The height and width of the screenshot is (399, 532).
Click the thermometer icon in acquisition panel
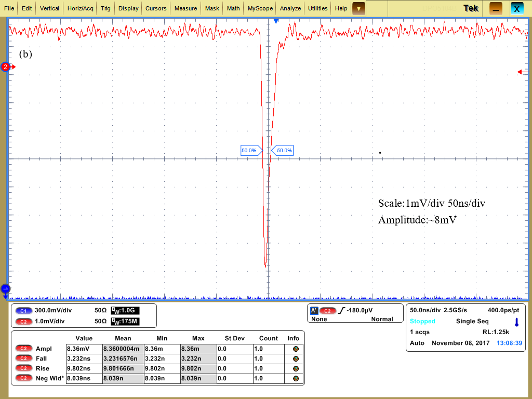517,322
